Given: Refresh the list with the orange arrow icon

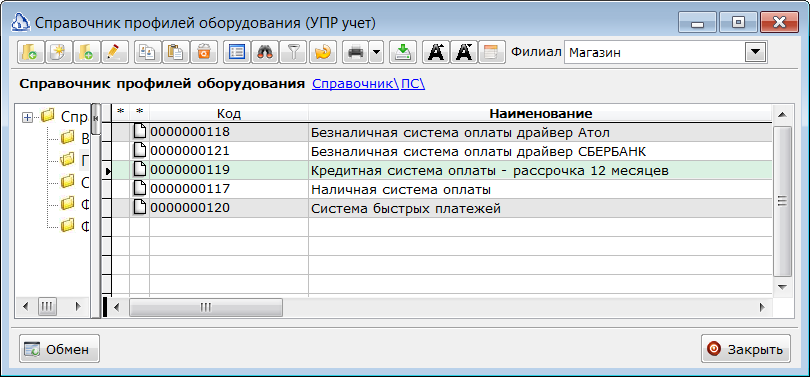Looking at the screenshot, I should (323, 52).
